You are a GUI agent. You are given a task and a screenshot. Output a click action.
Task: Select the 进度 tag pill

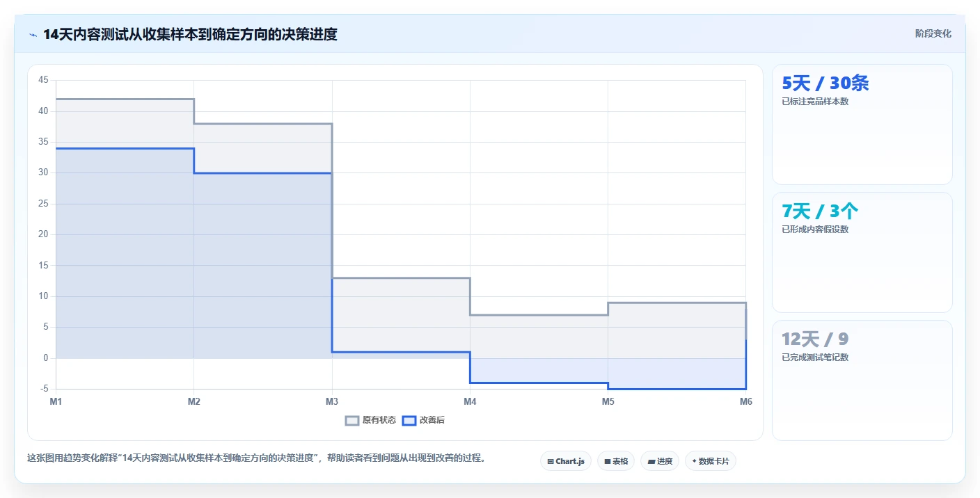point(660,461)
